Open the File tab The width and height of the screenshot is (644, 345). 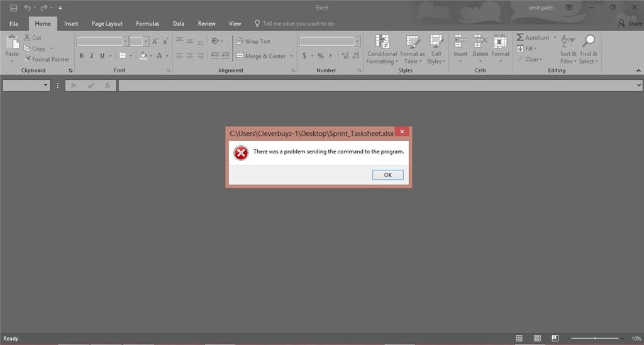click(x=14, y=24)
